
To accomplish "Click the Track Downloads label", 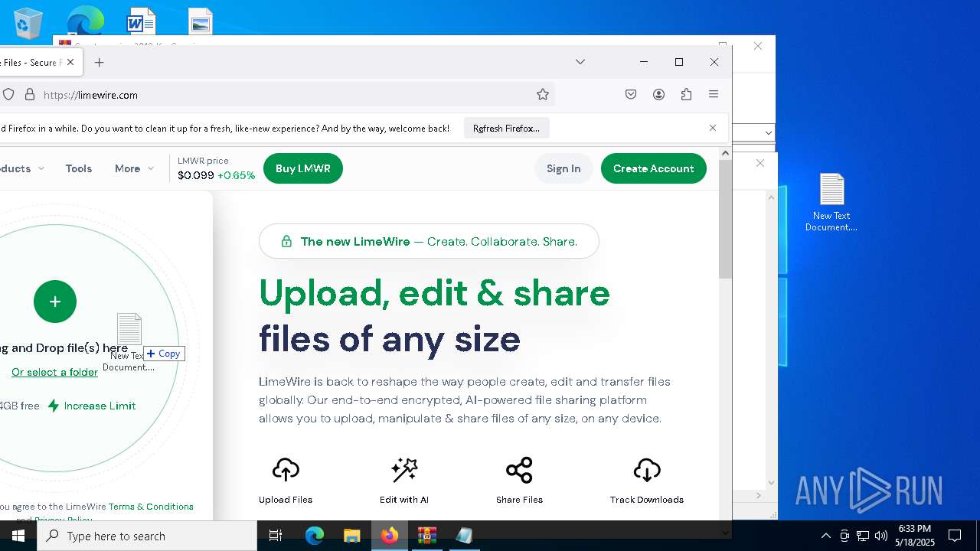I will 647,500.
